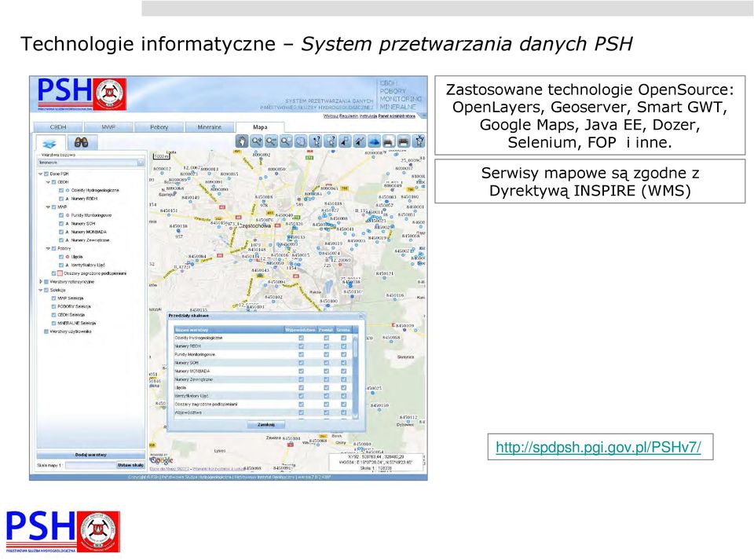Open the Warstwa bazowa dropdown
This screenshot has height=560, width=754.
click(90, 163)
